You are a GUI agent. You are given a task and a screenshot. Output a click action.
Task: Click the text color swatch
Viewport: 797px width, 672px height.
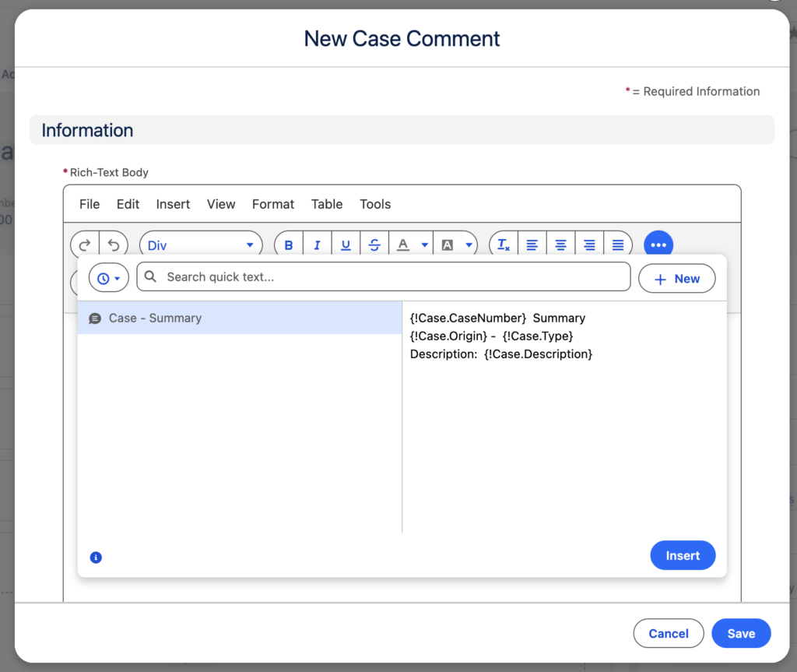point(403,244)
